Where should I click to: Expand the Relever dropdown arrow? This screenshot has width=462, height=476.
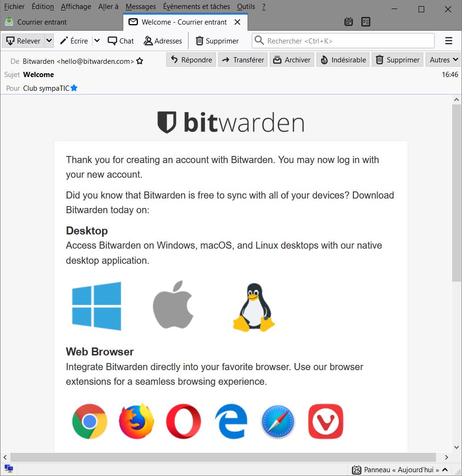coord(49,41)
